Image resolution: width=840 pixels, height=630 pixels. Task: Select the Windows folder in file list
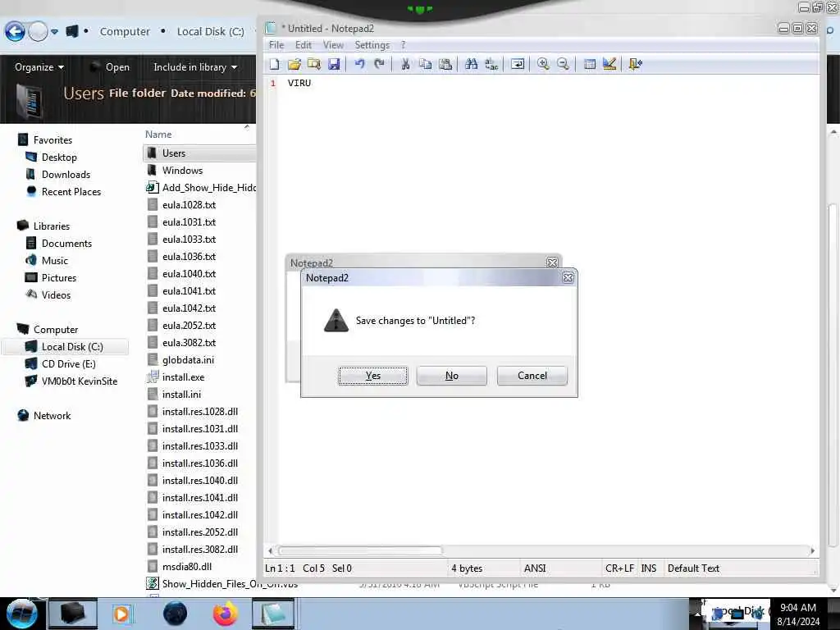[x=182, y=171]
